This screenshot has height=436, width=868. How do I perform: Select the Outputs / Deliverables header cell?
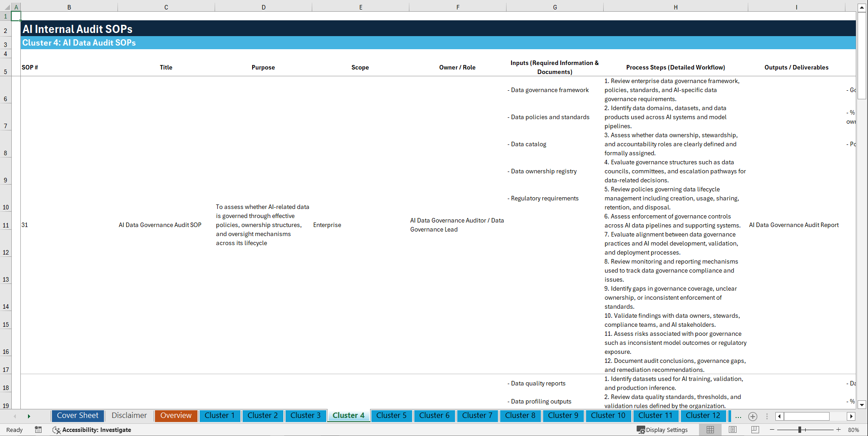[x=796, y=67]
